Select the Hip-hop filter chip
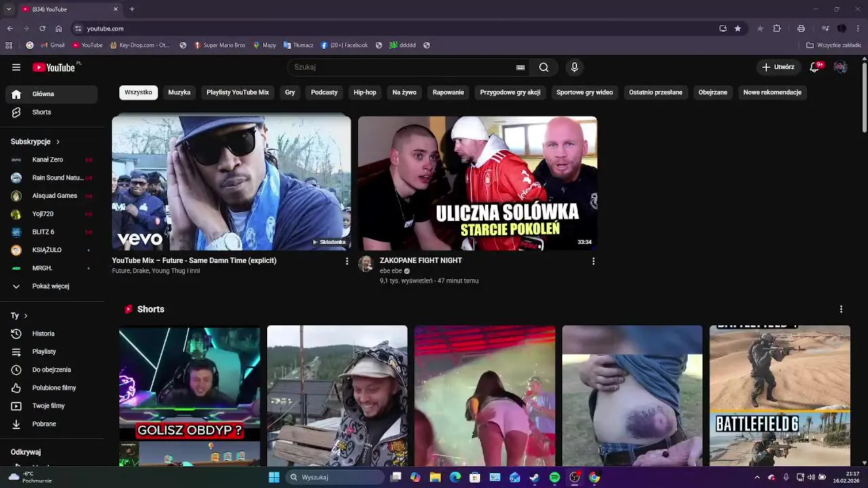The image size is (868, 488). pos(365,92)
